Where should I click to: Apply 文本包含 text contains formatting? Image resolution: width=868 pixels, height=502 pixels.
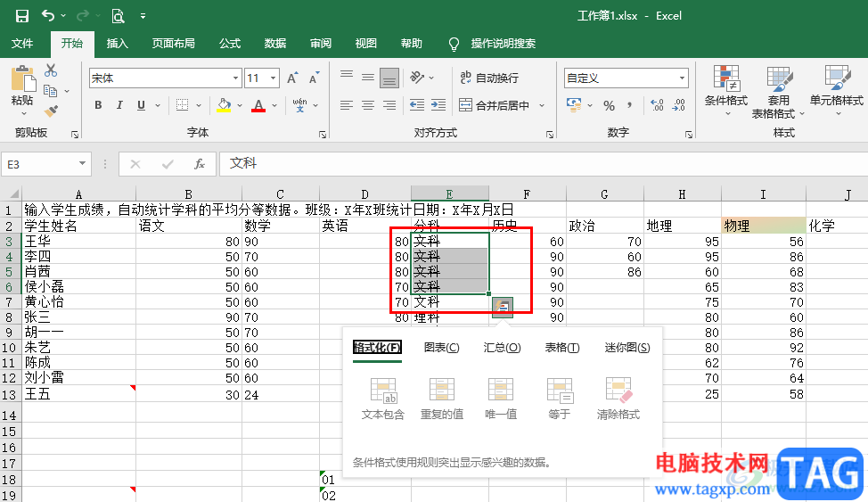tap(383, 399)
